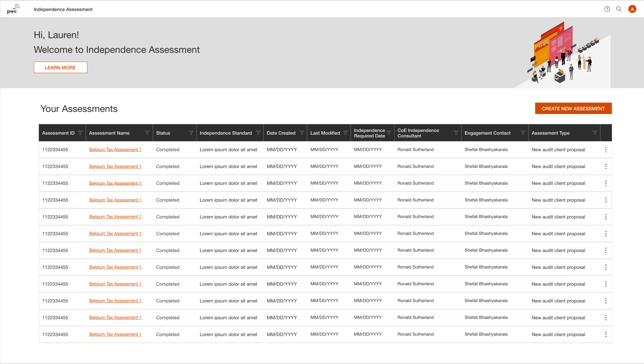The image size is (644, 364).
Task: Open three-dot menu for the sixth row
Action: [606, 234]
